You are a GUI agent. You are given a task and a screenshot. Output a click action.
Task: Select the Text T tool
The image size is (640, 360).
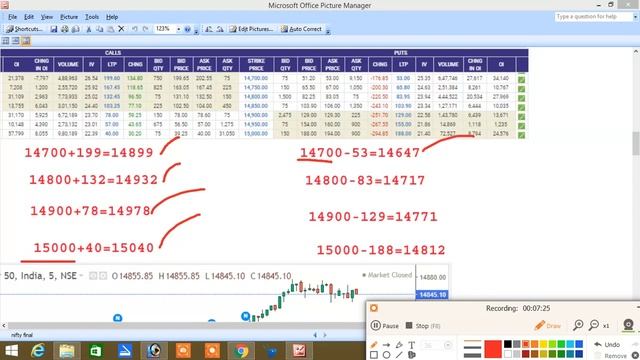pyautogui.click(x=411, y=345)
